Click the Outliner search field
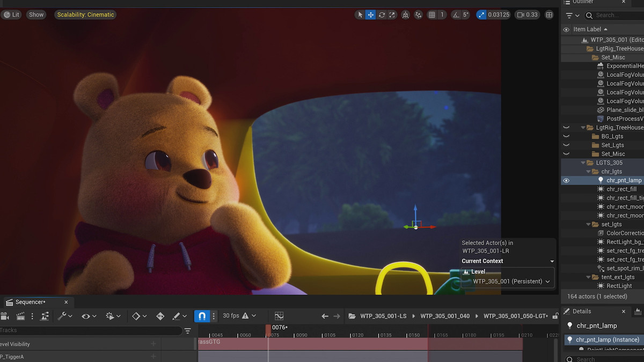644x362 pixels. pyautogui.click(x=614, y=16)
